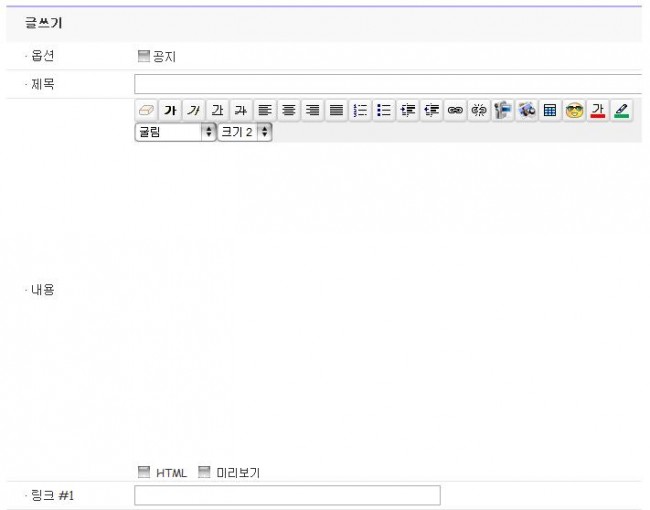The image size is (650, 510).
Task: Insert hyperlink with chain icon
Action: click(x=455, y=110)
